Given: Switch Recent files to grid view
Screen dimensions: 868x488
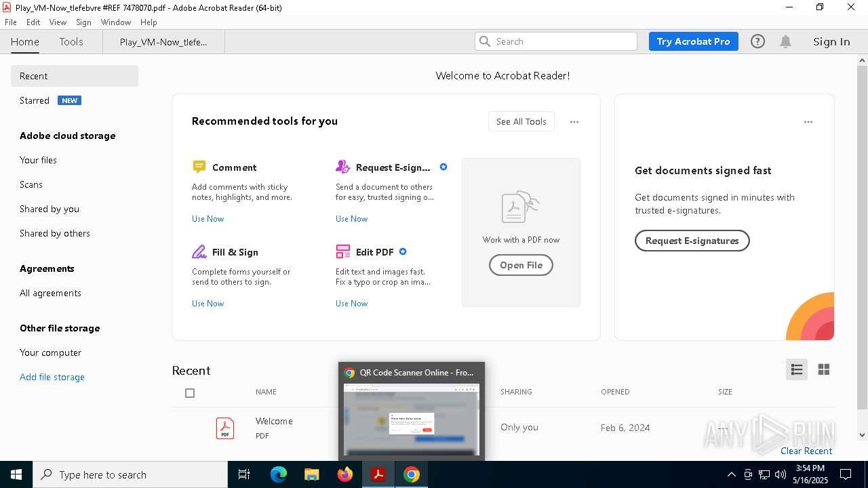Looking at the screenshot, I should (824, 369).
